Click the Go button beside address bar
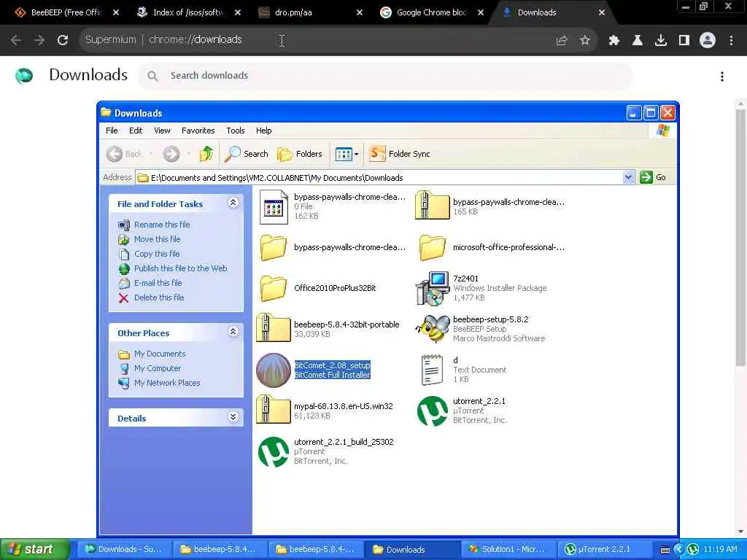This screenshot has height=560, width=747. coord(653,177)
